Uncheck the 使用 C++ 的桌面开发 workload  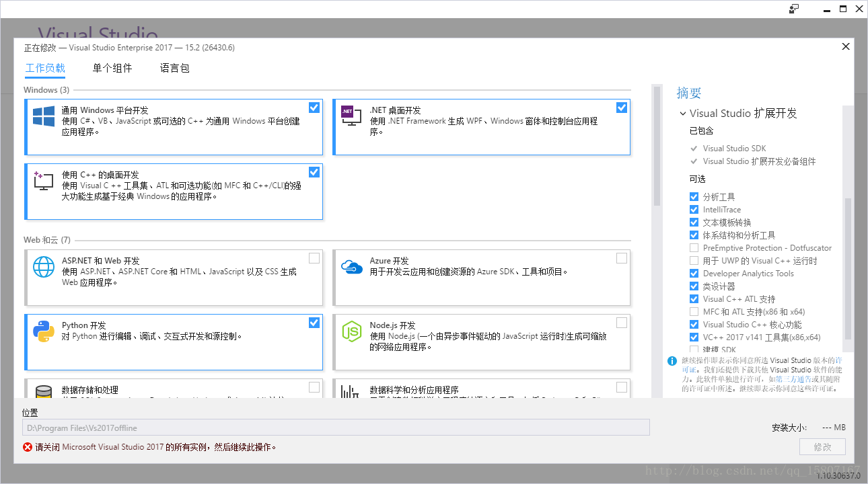pyautogui.click(x=314, y=172)
